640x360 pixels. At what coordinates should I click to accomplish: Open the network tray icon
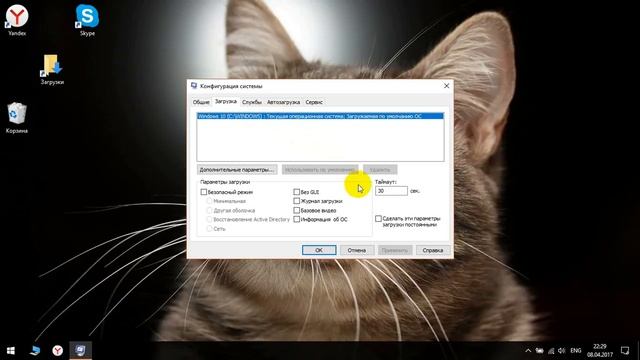point(551,351)
